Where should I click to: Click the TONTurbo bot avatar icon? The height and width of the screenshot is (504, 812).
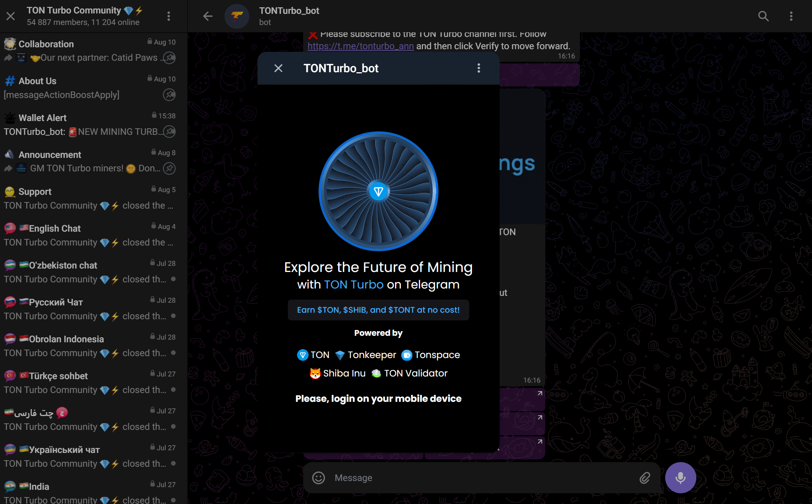pos(237,16)
